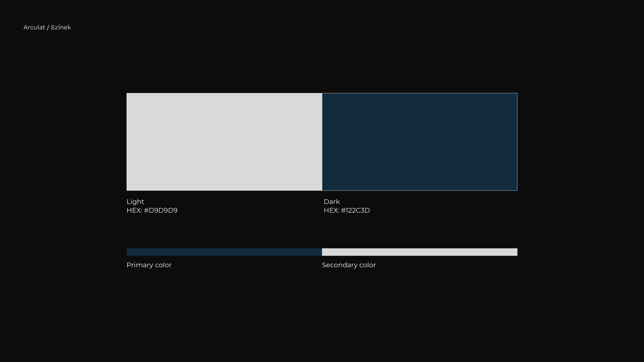Viewport: 644px width, 362px height.
Task: Click "Színek" in the page header
Action: pyautogui.click(x=61, y=27)
